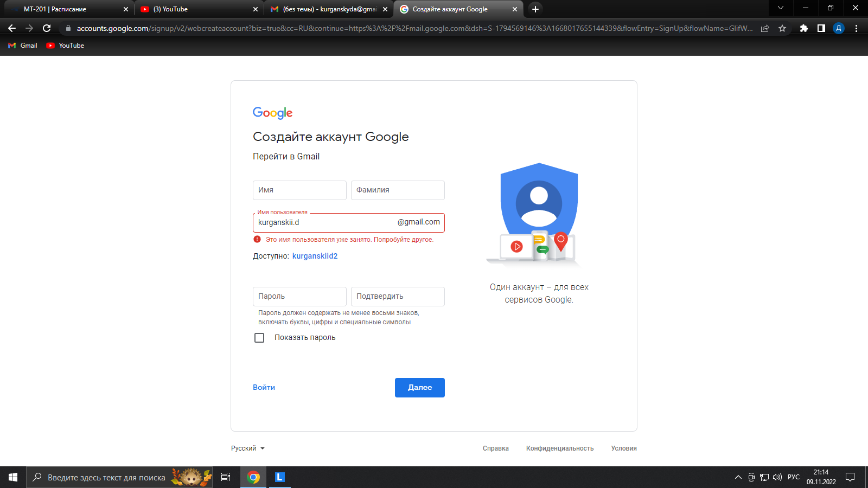
Task: Click the Подтвердить password field
Action: (x=398, y=297)
